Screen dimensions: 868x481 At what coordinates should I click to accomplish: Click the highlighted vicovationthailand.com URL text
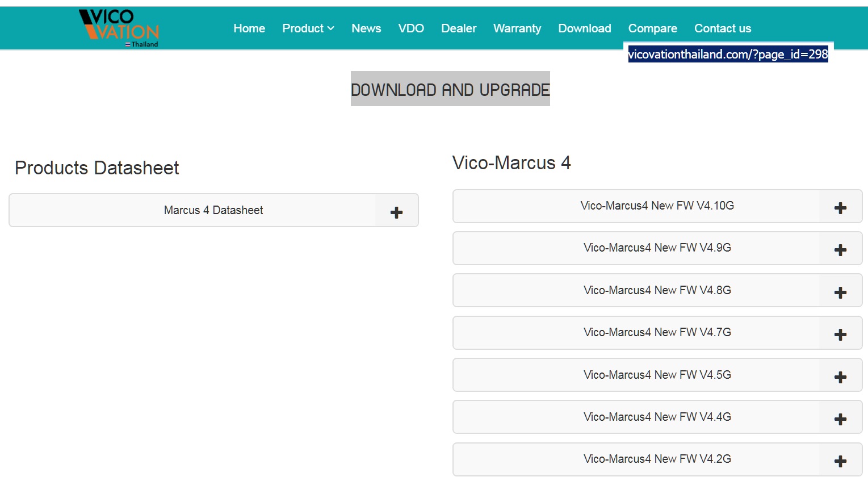click(728, 55)
